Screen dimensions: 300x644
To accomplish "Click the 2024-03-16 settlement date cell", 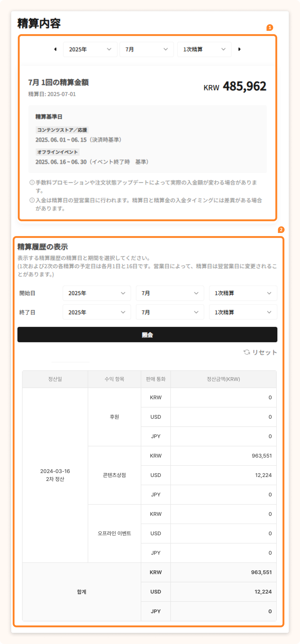I will (x=55, y=475).
